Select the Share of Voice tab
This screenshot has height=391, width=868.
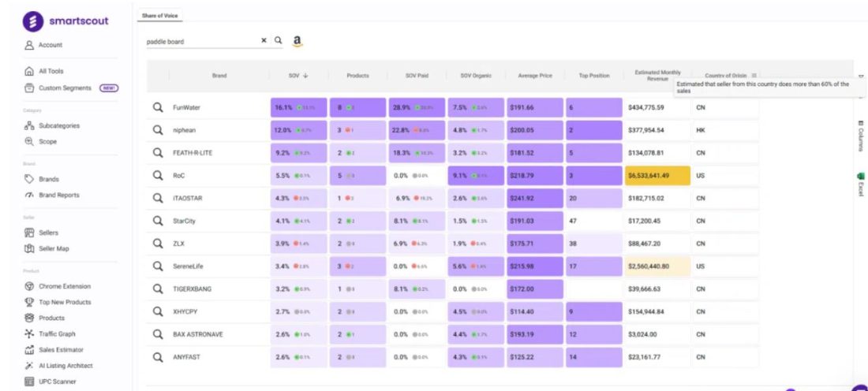pyautogui.click(x=159, y=16)
